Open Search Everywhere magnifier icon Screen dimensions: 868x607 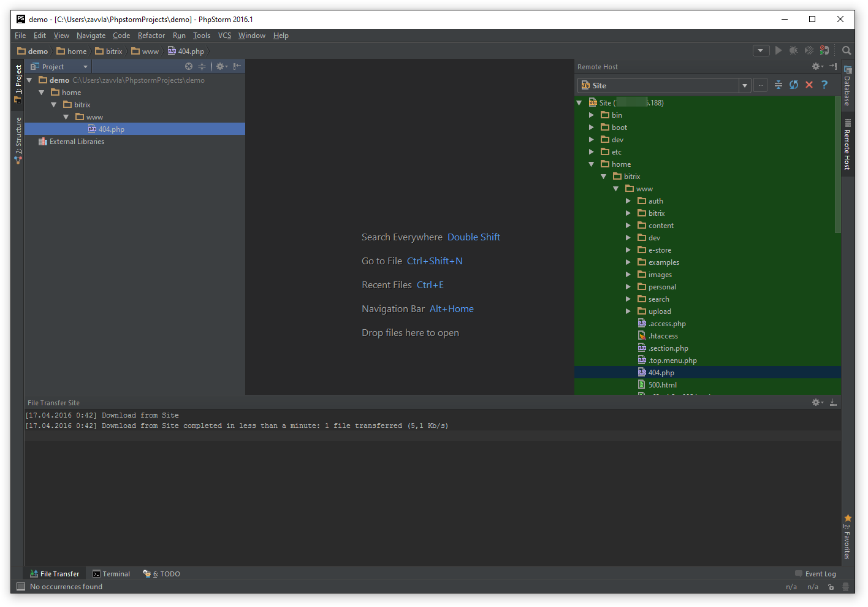[x=847, y=51]
